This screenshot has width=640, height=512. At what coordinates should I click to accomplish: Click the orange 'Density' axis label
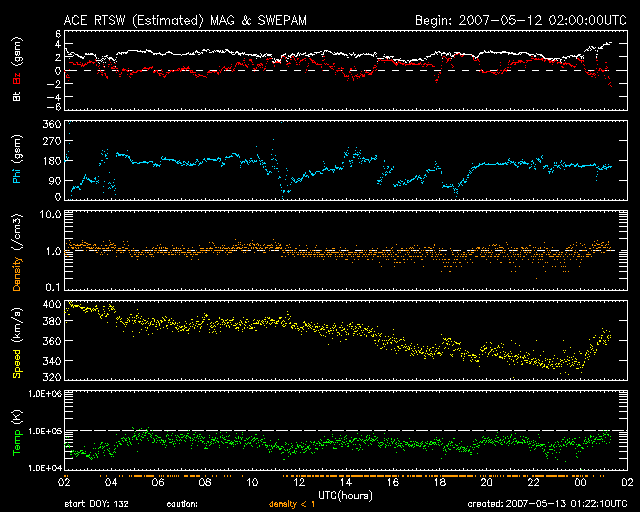coord(16,274)
